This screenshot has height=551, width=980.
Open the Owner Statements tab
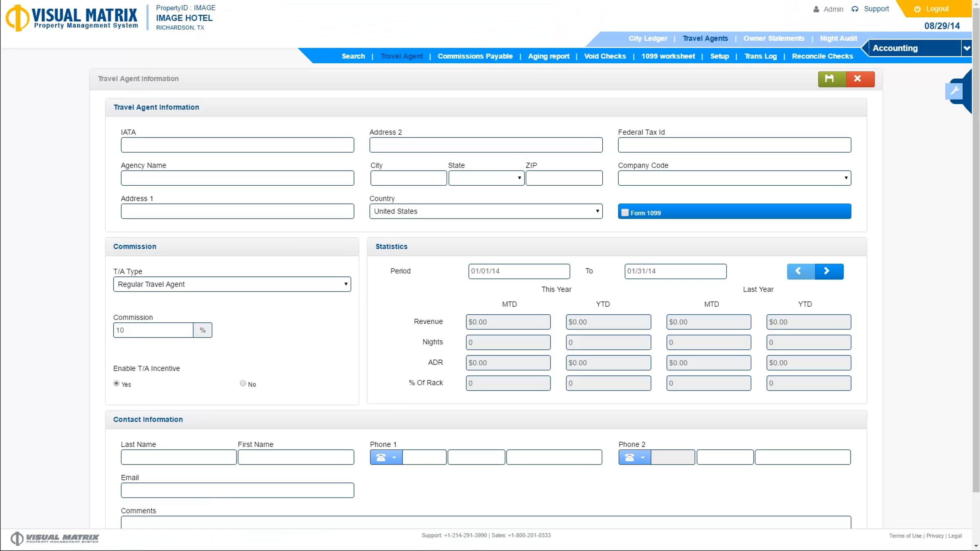click(x=774, y=38)
